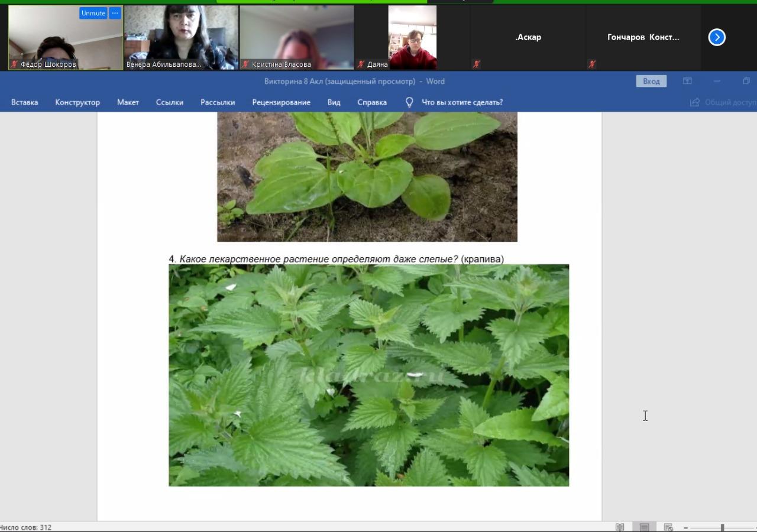Type in the 'Что вы хотите сделать?' search field
Image resolution: width=757 pixels, height=532 pixels.
coord(462,102)
